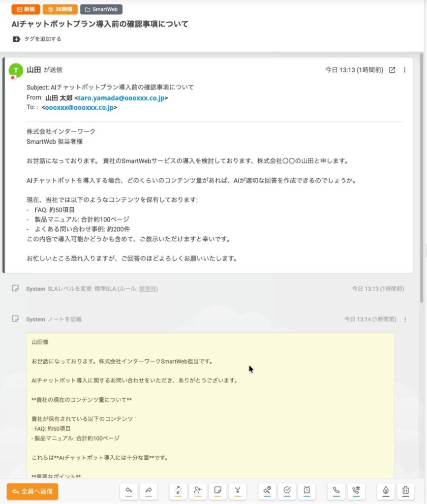The height and width of the screenshot is (504, 427).
Task: Click the ink drop icon in the toolbar
Action: click(386, 491)
